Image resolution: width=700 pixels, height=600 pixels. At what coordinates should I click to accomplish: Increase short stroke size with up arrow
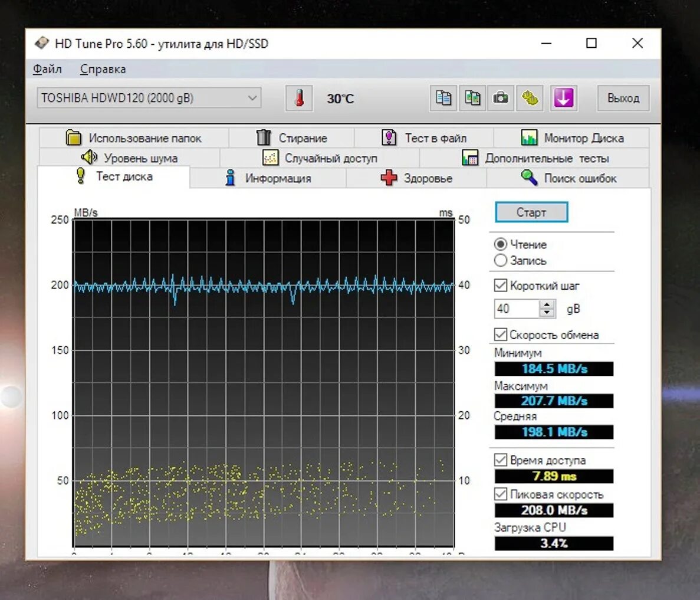(x=547, y=304)
